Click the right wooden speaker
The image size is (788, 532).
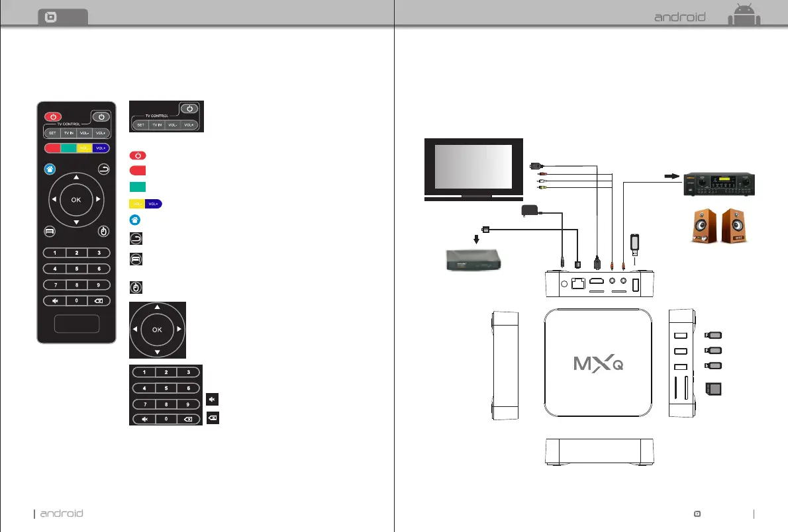point(734,226)
